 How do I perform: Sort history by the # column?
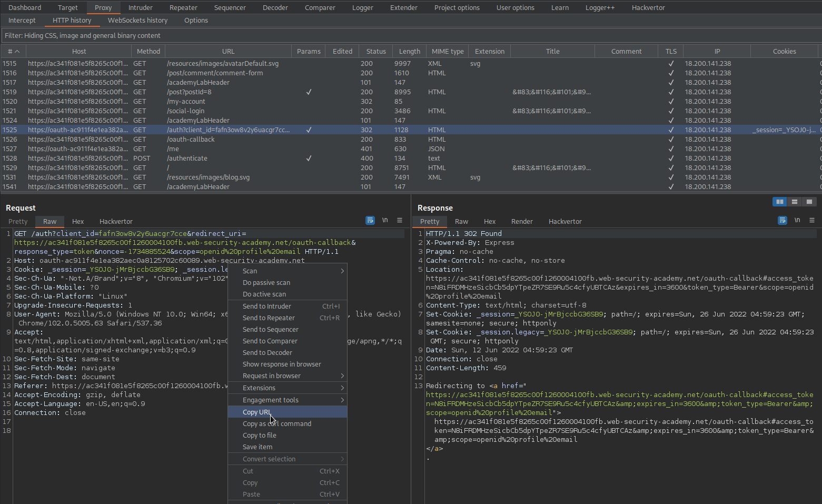pyautogui.click(x=13, y=51)
